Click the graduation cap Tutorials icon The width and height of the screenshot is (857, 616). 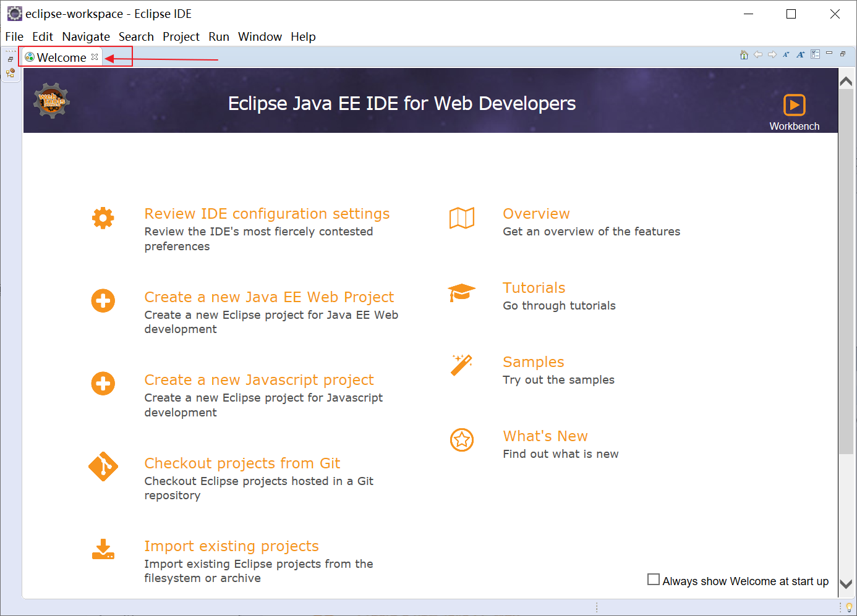coord(461,292)
